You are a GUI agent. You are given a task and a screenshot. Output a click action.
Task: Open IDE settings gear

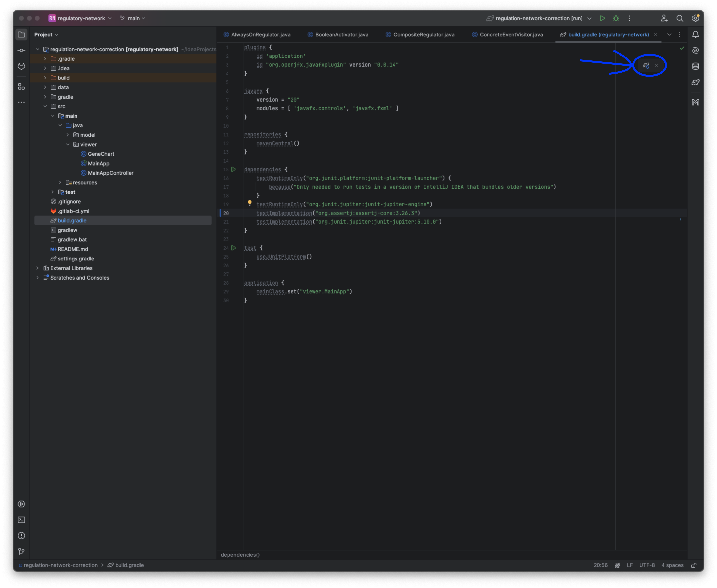click(696, 18)
